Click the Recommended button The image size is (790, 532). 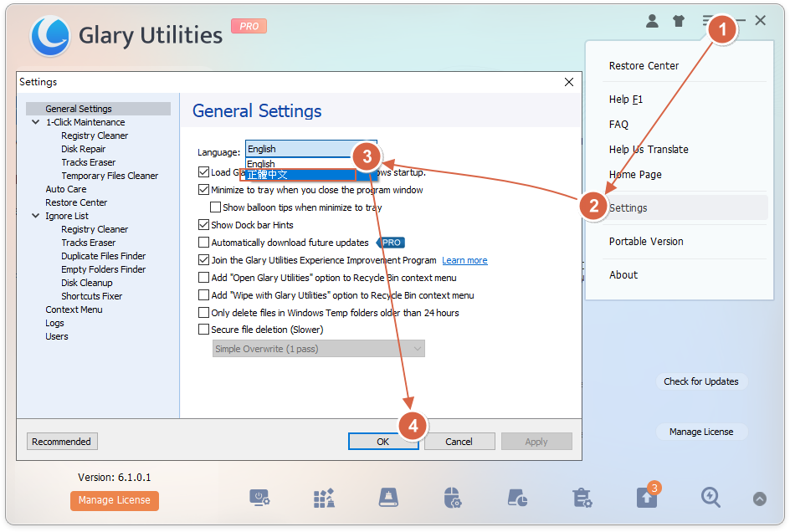coord(61,442)
